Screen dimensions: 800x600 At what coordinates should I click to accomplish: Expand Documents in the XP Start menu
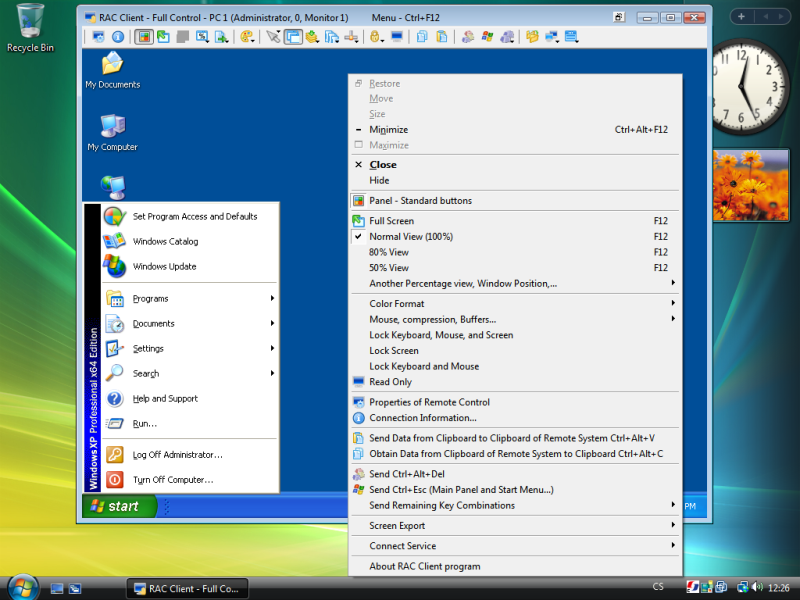(x=190, y=323)
